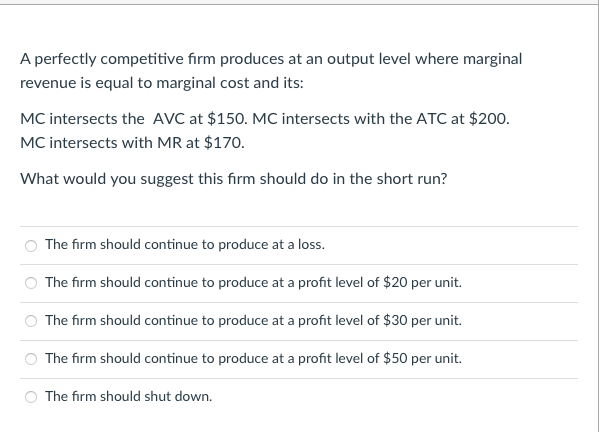Click the $170 value in the question
Image resolution: width=604 pixels, height=432 pixels.
pyautogui.click(x=224, y=143)
